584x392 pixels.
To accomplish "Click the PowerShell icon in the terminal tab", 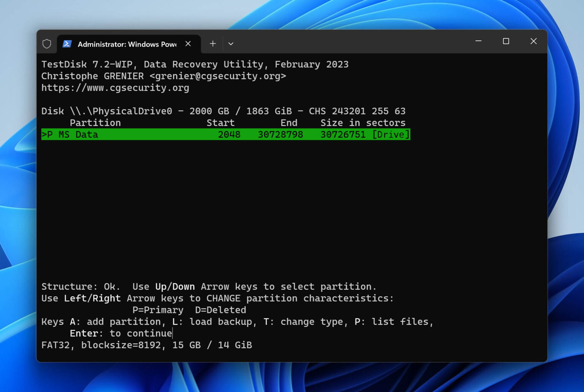I will 67,44.
